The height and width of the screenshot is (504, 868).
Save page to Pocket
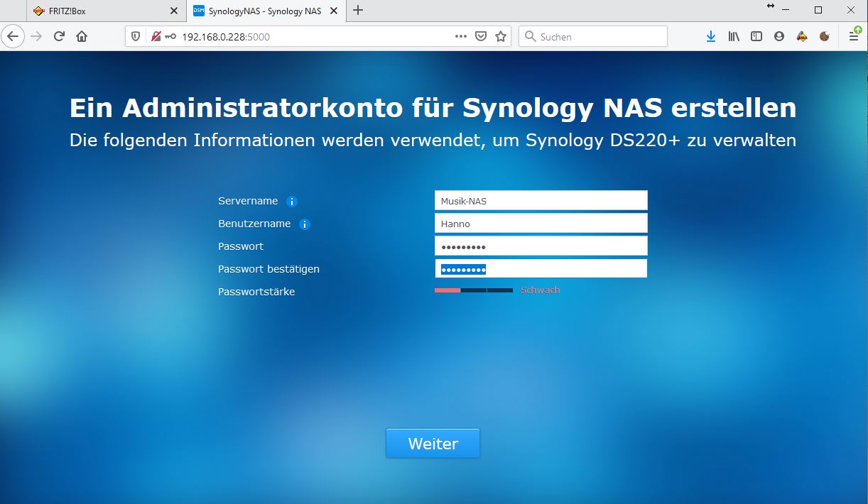tap(481, 36)
